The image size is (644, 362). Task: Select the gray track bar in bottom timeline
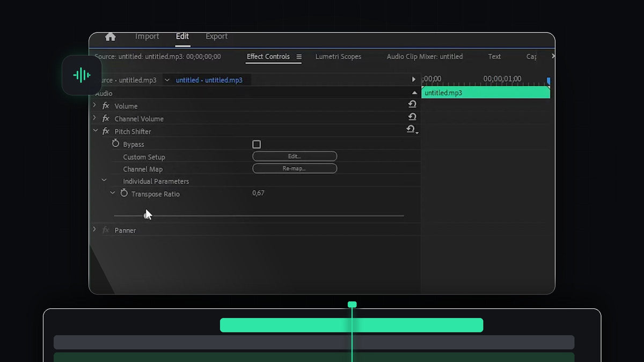pyautogui.click(x=314, y=342)
